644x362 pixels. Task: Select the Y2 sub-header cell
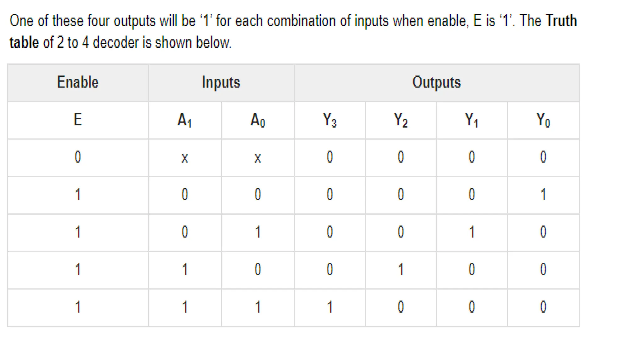tap(401, 120)
